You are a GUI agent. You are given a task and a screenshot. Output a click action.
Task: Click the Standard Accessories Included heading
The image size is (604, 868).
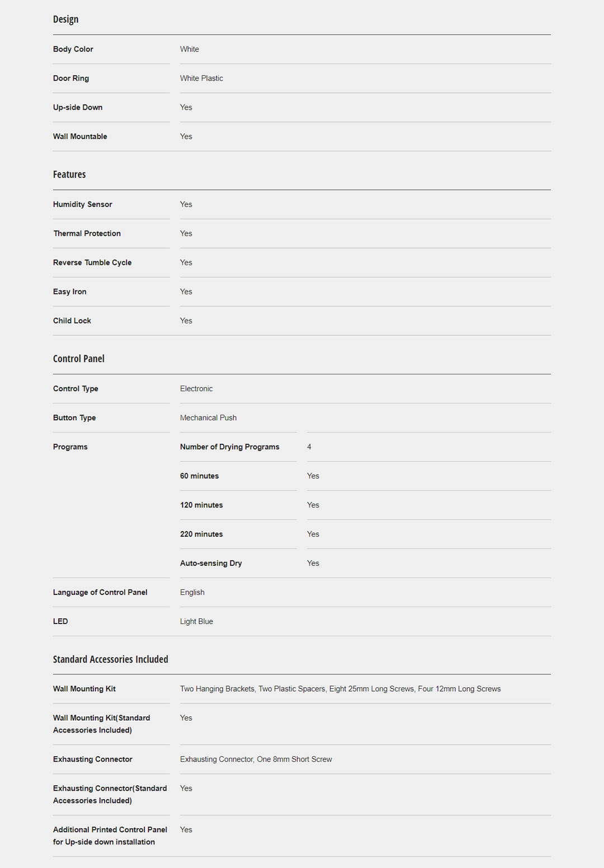(x=111, y=659)
